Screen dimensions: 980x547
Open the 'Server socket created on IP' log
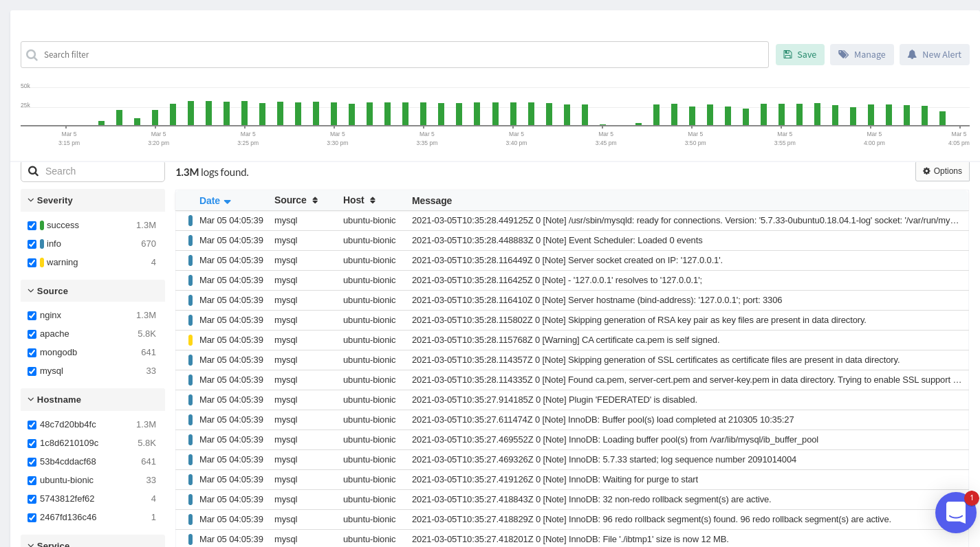571,260
